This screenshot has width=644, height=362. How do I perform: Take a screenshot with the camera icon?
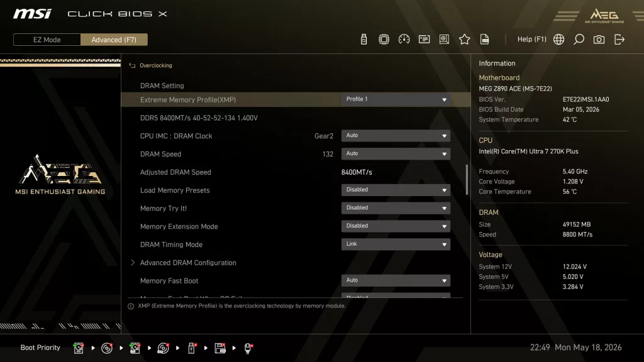coord(599,40)
